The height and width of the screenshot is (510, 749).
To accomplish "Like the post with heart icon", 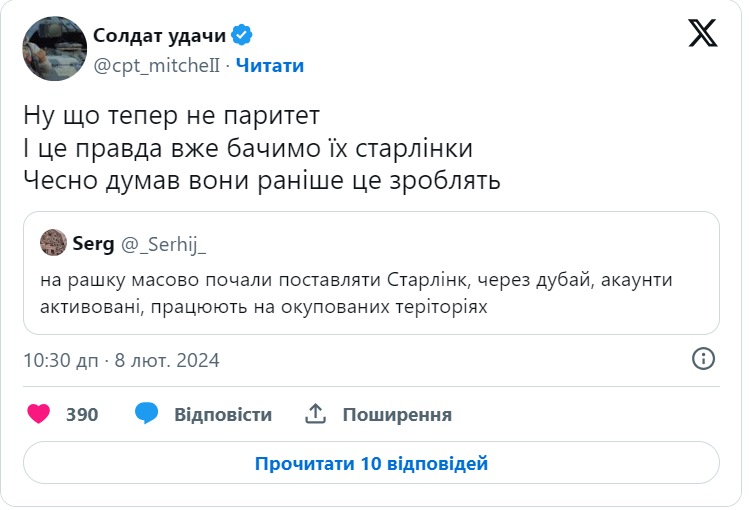I will 38,414.
